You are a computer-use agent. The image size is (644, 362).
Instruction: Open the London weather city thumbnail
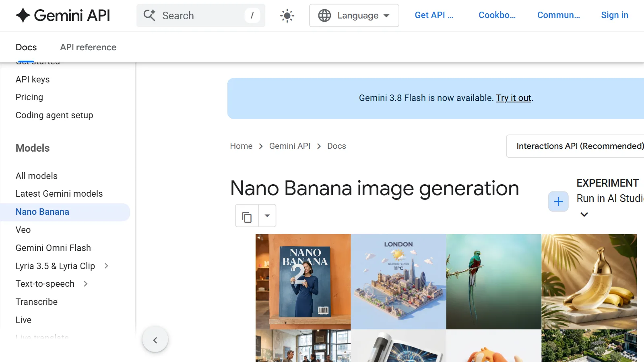pos(398,282)
